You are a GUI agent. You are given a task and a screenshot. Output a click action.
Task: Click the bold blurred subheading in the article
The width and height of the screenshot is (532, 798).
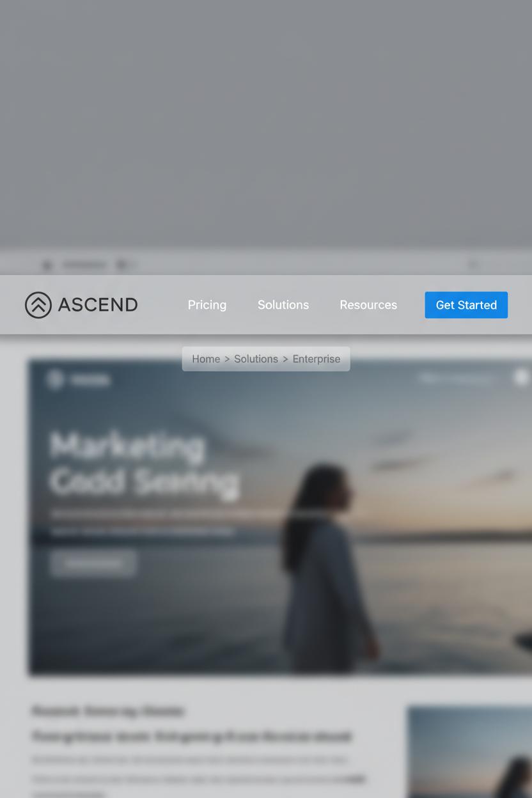192,737
